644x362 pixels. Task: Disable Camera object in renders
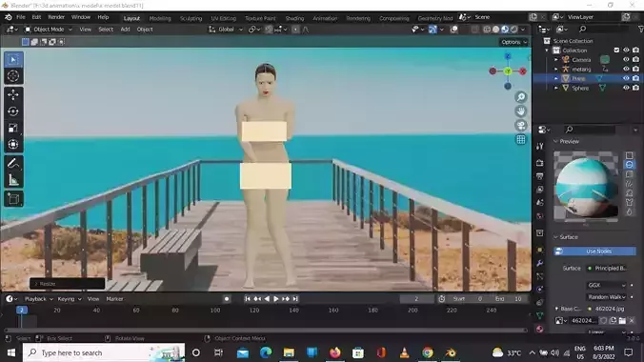pyautogui.click(x=635, y=60)
